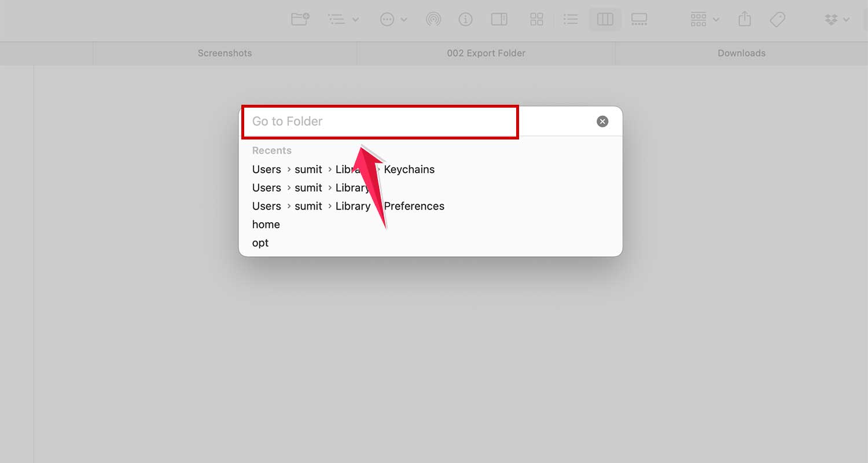
Task: Open the more actions ellipsis dropdown
Action: pyautogui.click(x=392, y=19)
